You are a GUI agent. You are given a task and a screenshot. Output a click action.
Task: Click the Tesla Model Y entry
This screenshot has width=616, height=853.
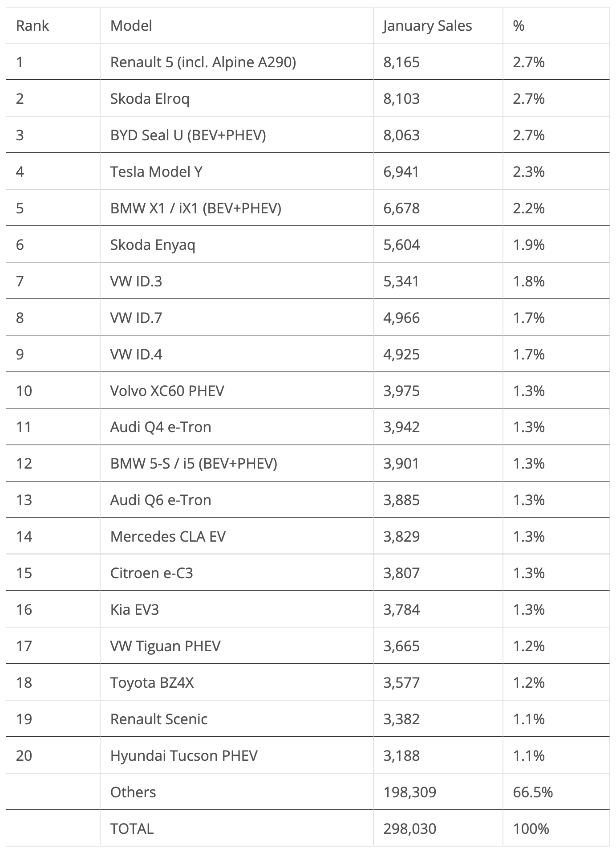(156, 171)
